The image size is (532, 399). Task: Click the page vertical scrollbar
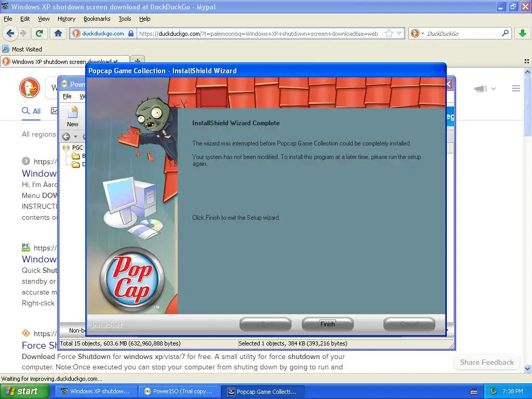[x=527, y=105]
